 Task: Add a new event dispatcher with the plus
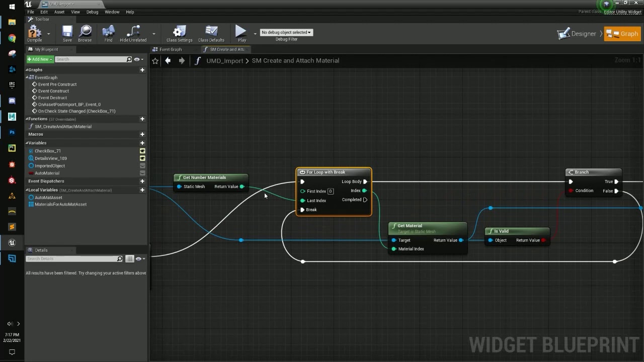click(x=142, y=181)
